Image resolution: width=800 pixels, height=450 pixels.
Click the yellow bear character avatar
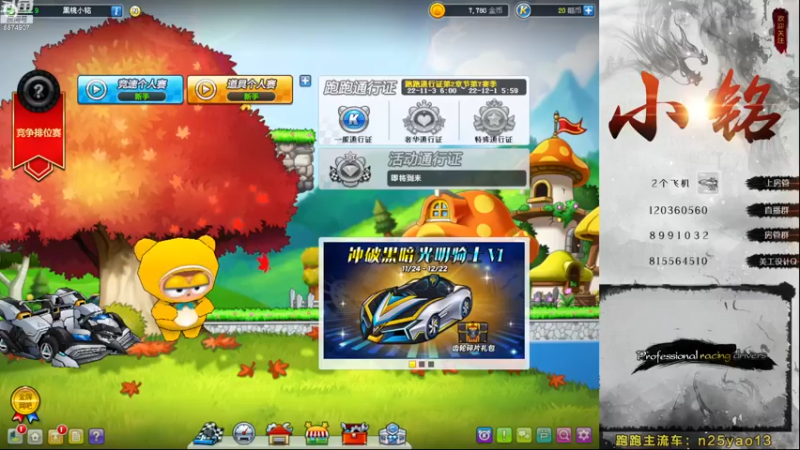point(177,287)
